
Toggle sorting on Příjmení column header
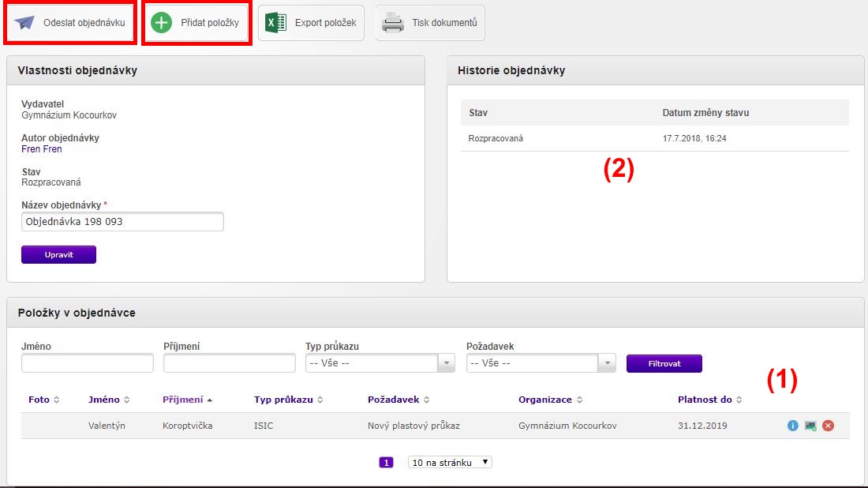coord(187,400)
